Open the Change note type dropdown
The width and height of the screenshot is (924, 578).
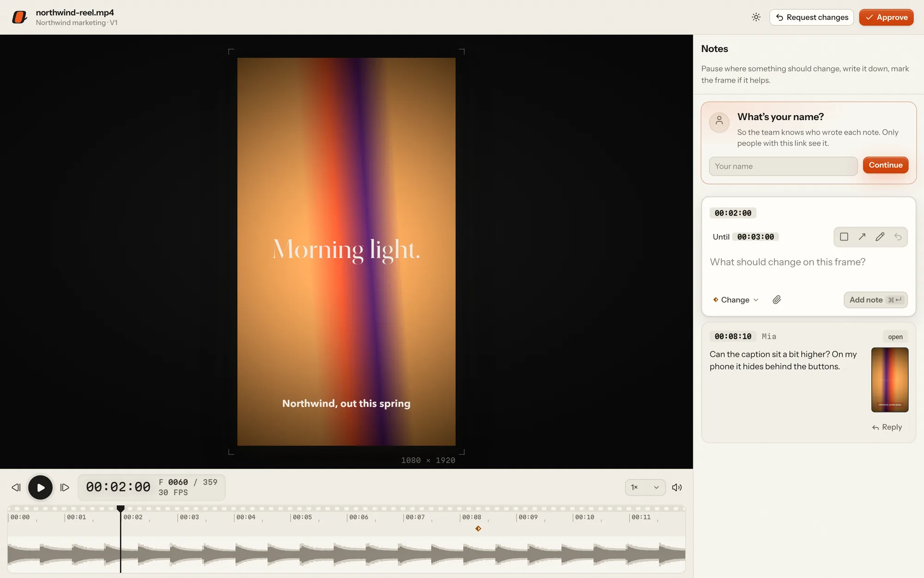tap(736, 300)
